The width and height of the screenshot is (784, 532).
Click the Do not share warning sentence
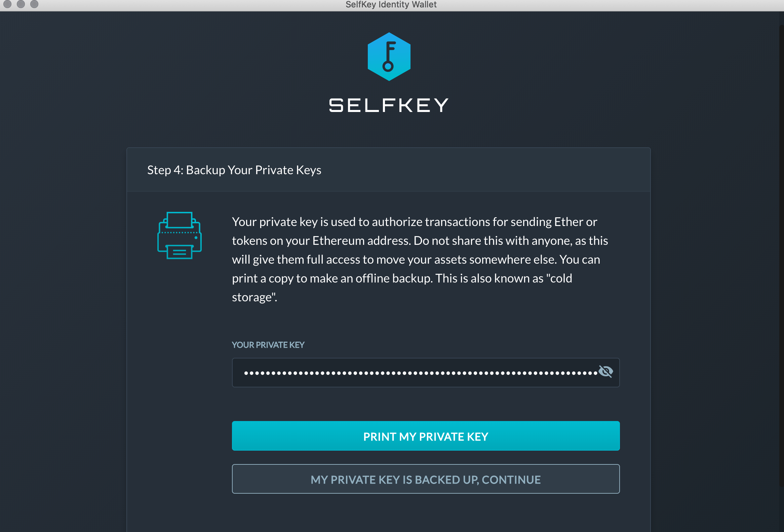coord(511,241)
